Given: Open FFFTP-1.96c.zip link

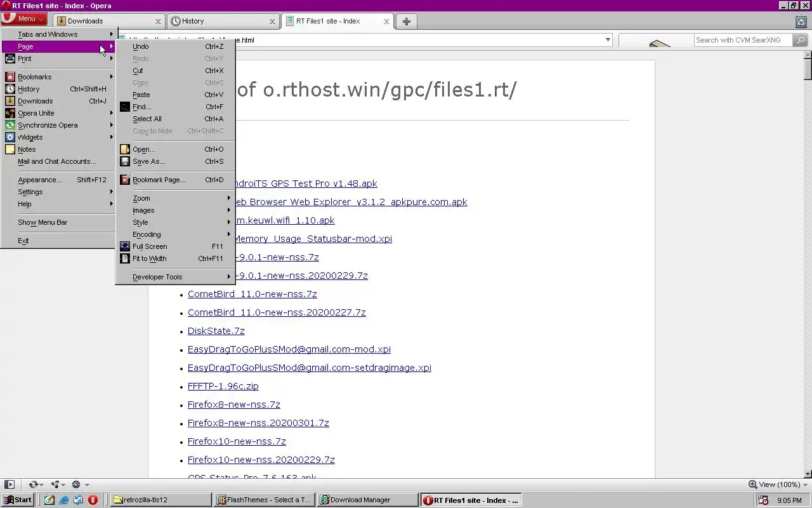Looking at the screenshot, I should click(x=223, y=386).
